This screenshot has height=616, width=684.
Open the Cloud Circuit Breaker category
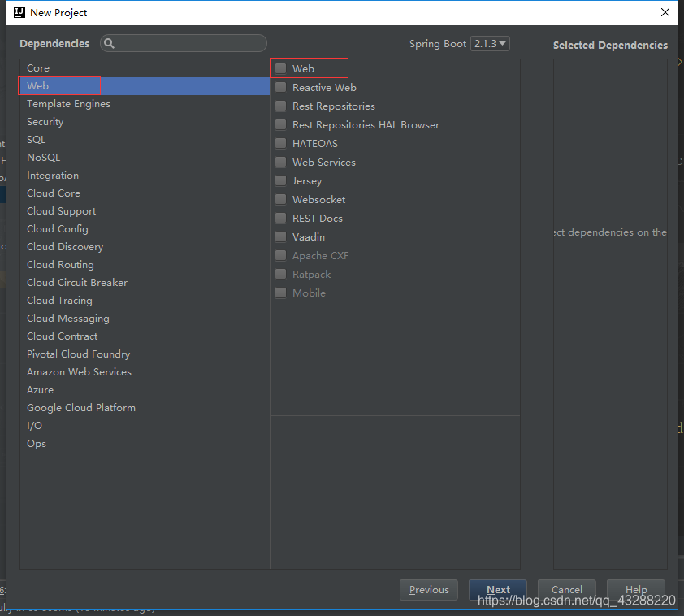(145, 283)
